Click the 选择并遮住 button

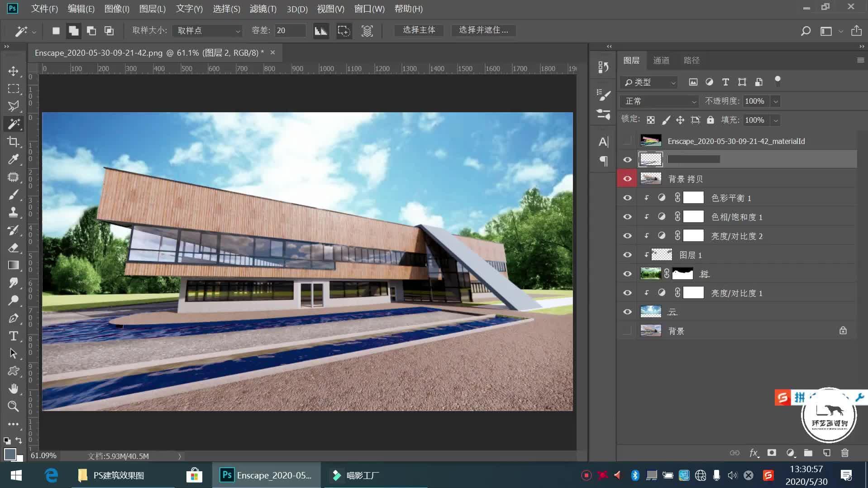(x=483, y=30)
